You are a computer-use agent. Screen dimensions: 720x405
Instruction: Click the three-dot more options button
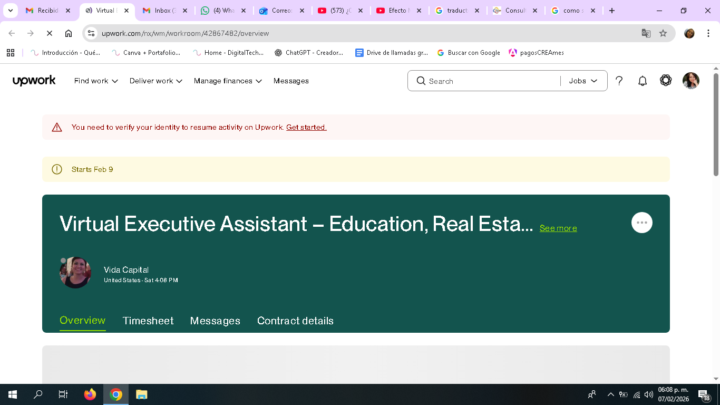[642, 223]
